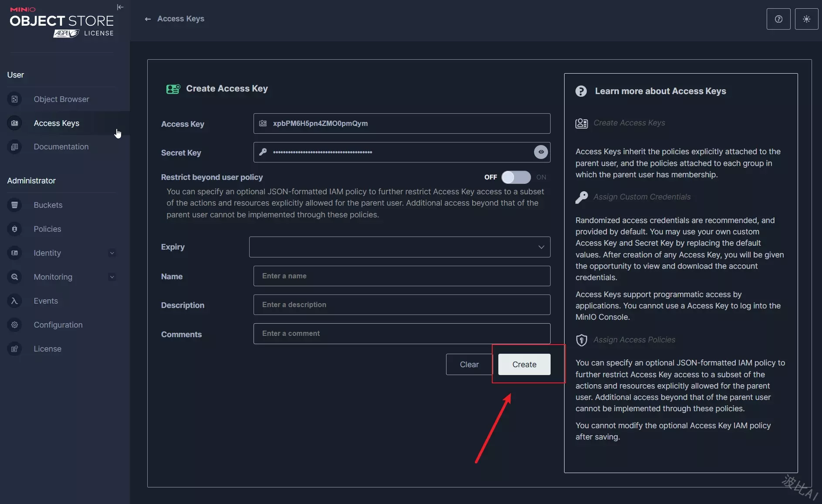The height and width of the screenshot is (504, 822).
Task: Click the Assign Custom Credentials heading
Action: tap(642, 197)
